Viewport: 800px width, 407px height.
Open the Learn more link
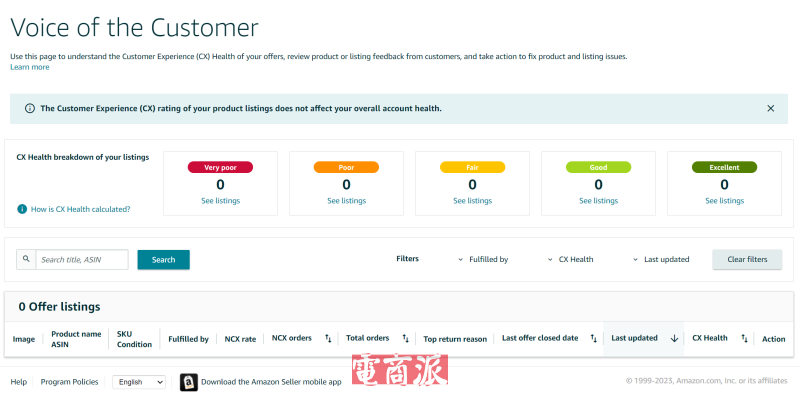[29, 67]
